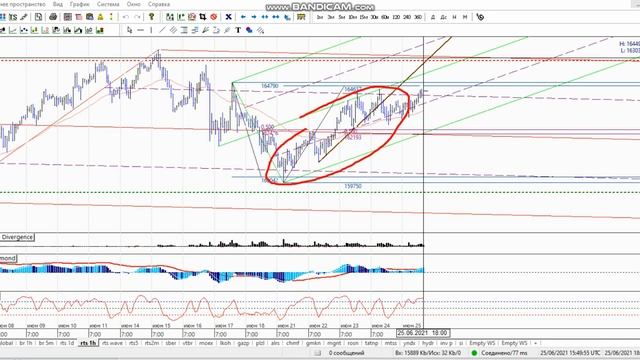Select the br 1h tab
The image size is (640, 360).
[26, 343]
